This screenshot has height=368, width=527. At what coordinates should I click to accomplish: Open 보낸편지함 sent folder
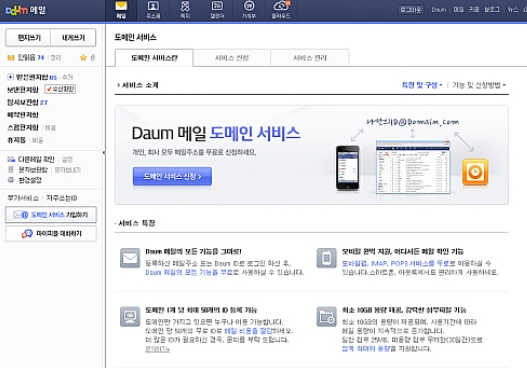[x=23, y=90]
